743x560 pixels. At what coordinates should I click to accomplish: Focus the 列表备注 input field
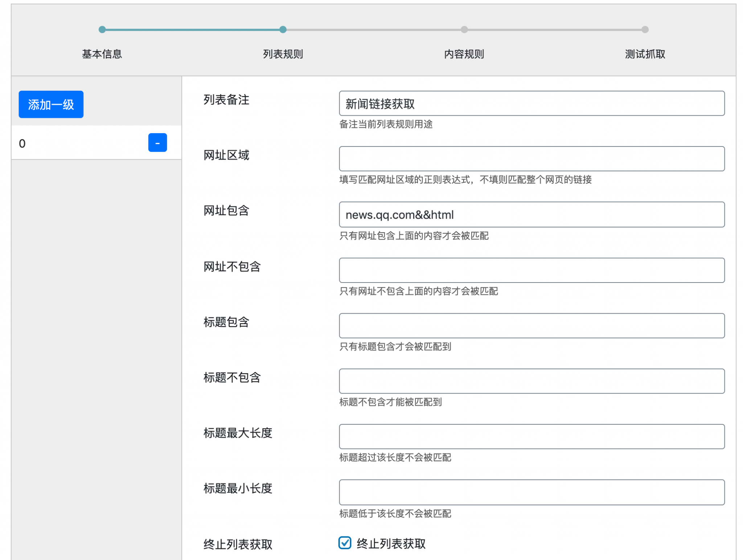click(532, 103)
